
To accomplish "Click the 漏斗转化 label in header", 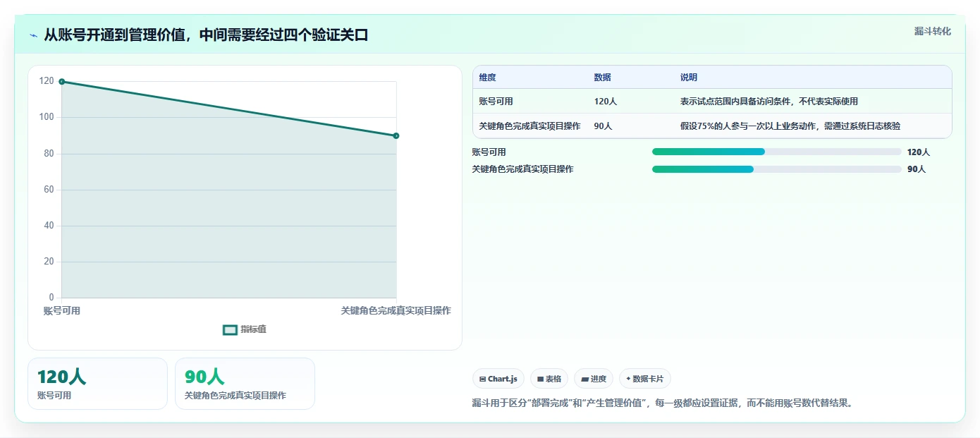I will coord(932,31).
